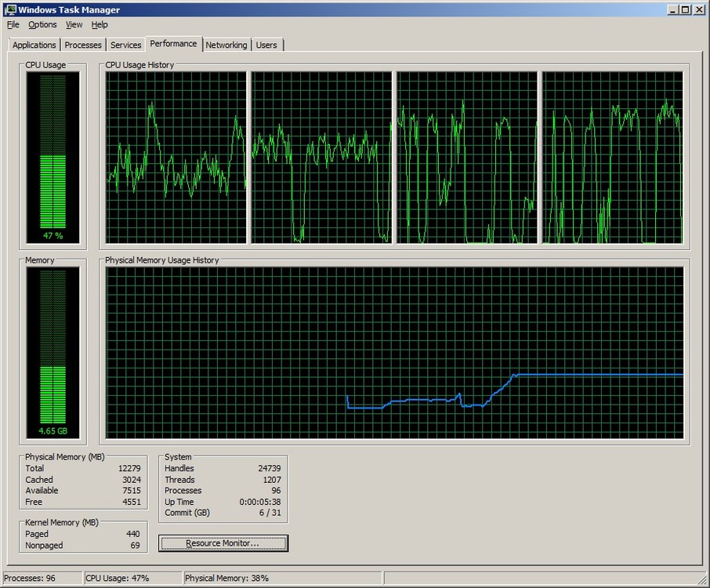Image resolution: width=710 pixels, height=588 pixels.
Task: Click the third CPU usage history graph
Action: (x=467, y=158)
